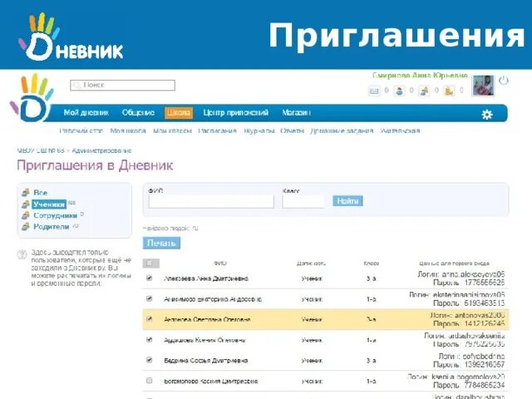This screenshot has height=399, width=532.
Task: Go to the Рабочий стол submenu
Action: coord(81,131)
